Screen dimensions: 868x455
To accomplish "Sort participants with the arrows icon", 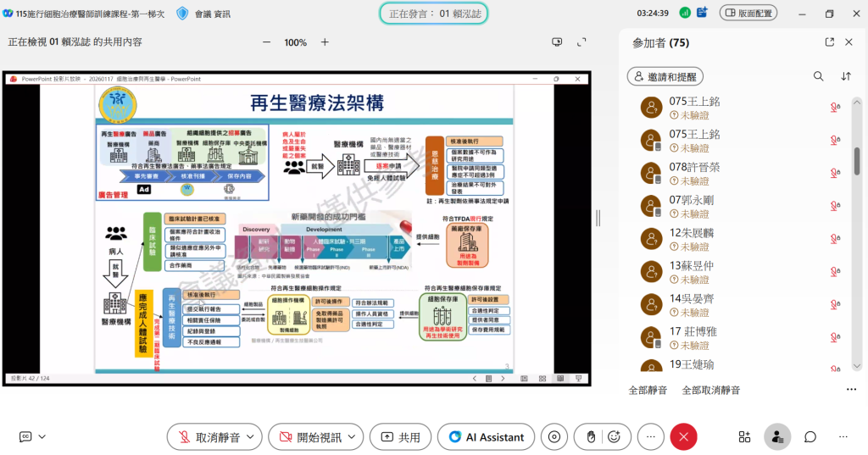I will [846, 76].
